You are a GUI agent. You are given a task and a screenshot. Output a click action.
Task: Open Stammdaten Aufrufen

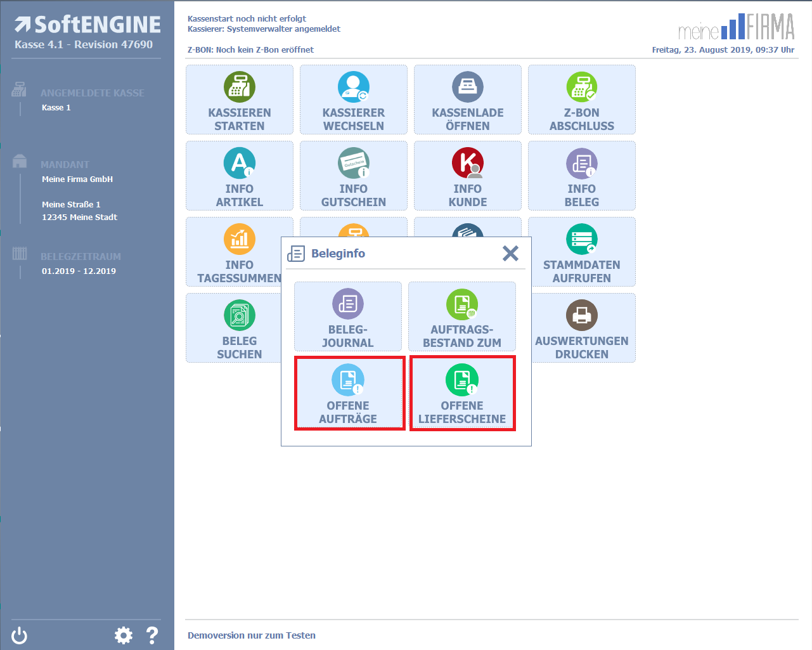(581, 252)
